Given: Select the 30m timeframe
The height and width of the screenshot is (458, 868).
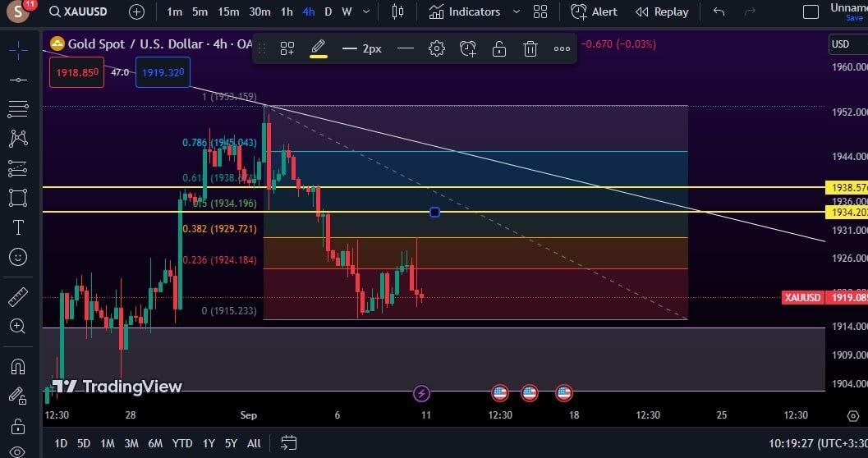Looking at the screenshot, I should pyautogui.click(x=259, y=11).
